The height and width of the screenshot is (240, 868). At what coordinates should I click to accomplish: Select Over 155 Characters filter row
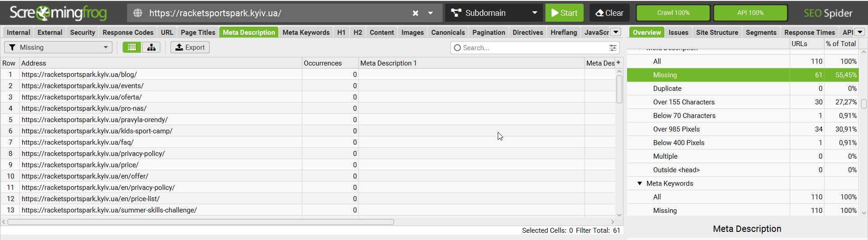click(743, 102)
